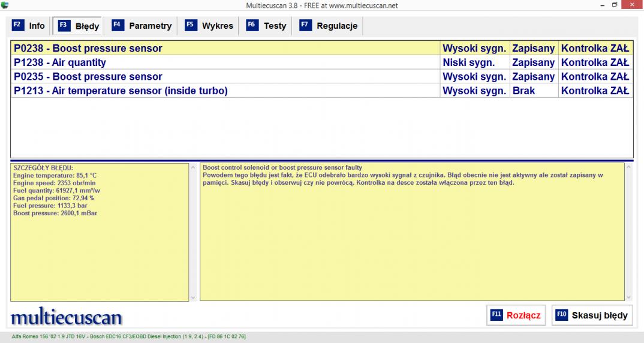Image resolution: width=644 pixels, height=343 pixels.
Task: Click the F5 key icon
Action: coord(191,25)
